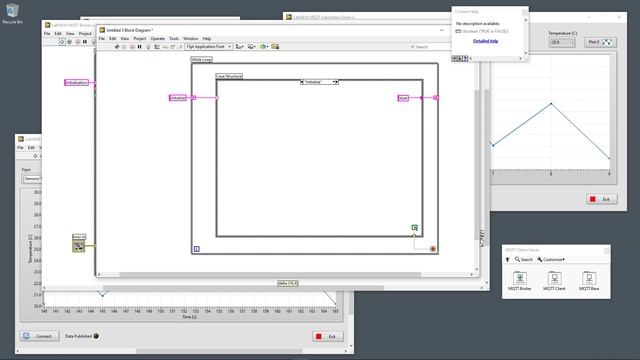
Task: Open Project menu in Block Diagram window
Action: click(x=140, y=38)
